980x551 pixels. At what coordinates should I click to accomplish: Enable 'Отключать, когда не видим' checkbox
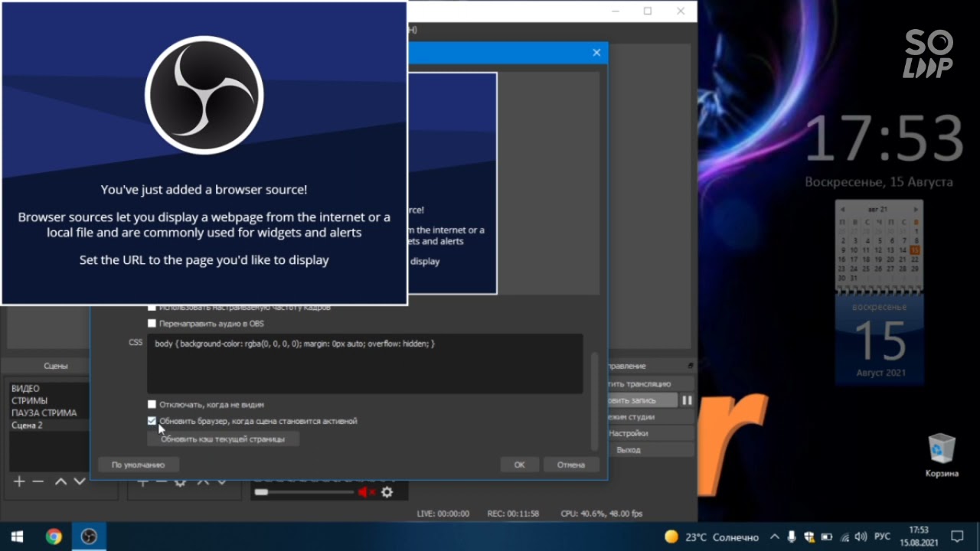point(152,404)
